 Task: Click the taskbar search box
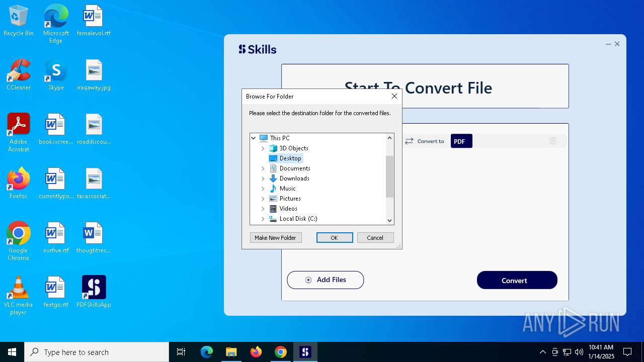(97, 352)
